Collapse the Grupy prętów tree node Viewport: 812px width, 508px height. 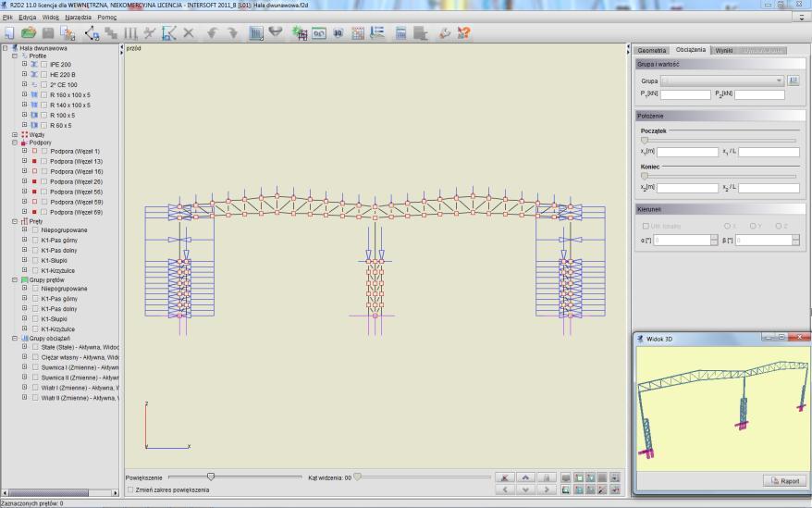[x=15, y=280]
